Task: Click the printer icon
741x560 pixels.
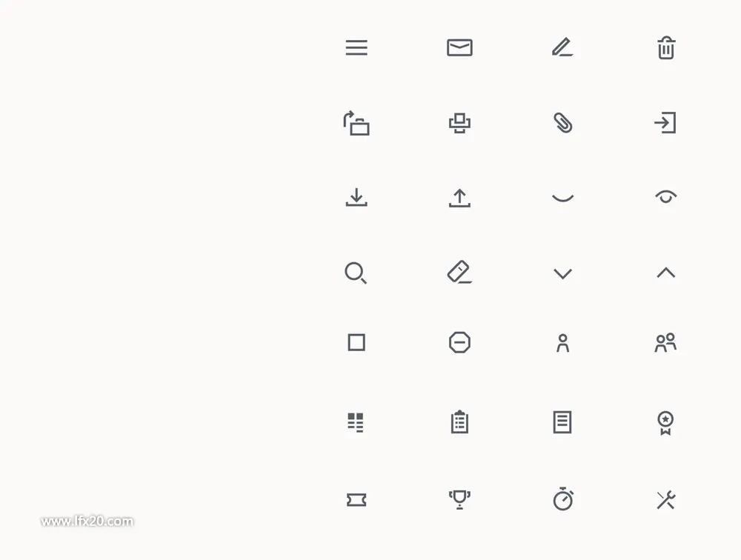Action: click(459, 124)
